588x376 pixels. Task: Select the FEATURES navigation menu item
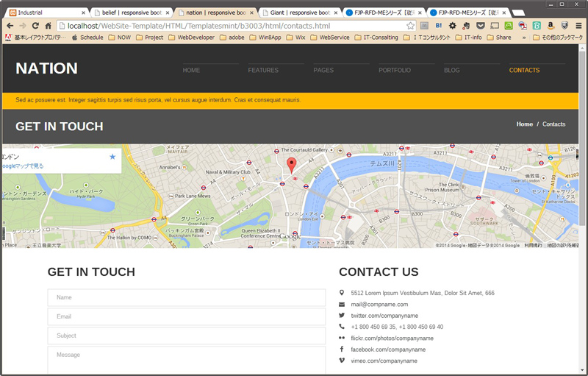click(x=263, y=71)
